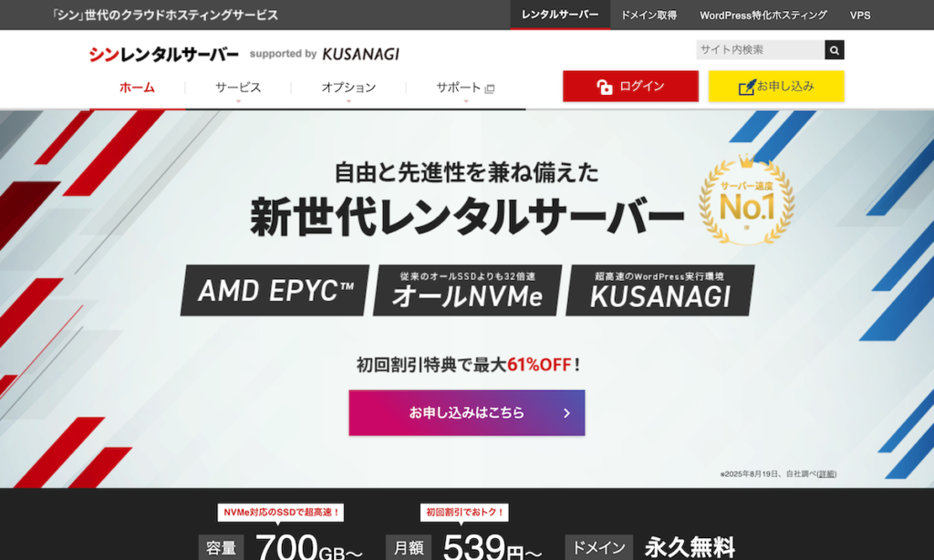
Task: Go to the VPS top tab
Action: click(859, 16)
